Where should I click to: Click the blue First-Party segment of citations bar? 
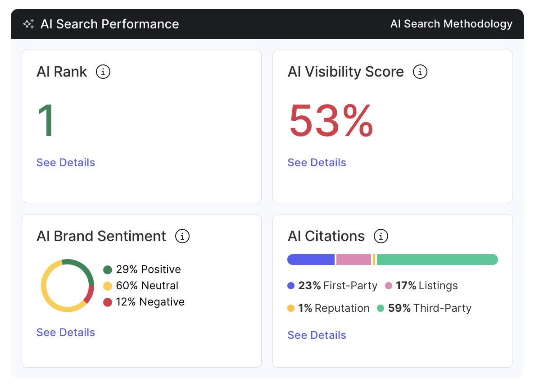[x=311, y=260]
